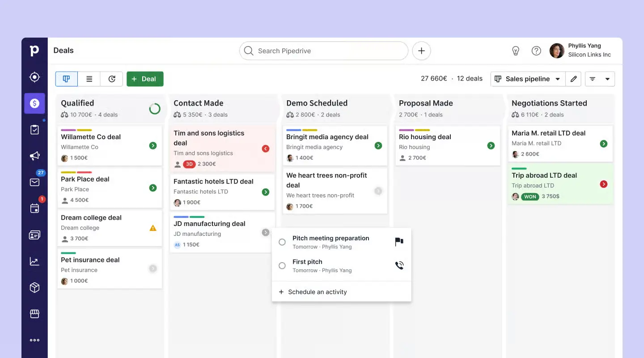Click the 3D overdue badge on Tim and sons

[189, 164]
